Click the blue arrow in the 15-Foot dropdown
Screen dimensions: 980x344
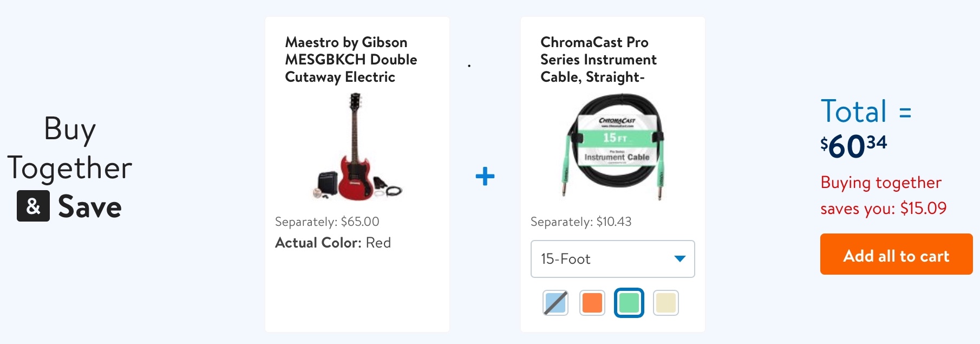pos(680,259)
